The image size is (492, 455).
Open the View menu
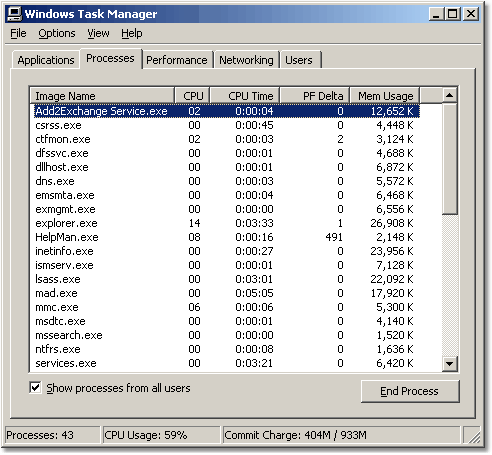[98, 33]
